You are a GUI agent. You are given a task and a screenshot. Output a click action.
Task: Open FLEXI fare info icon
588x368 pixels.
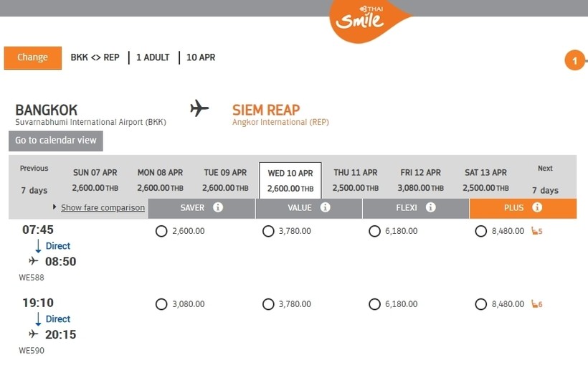pos(431,207)
